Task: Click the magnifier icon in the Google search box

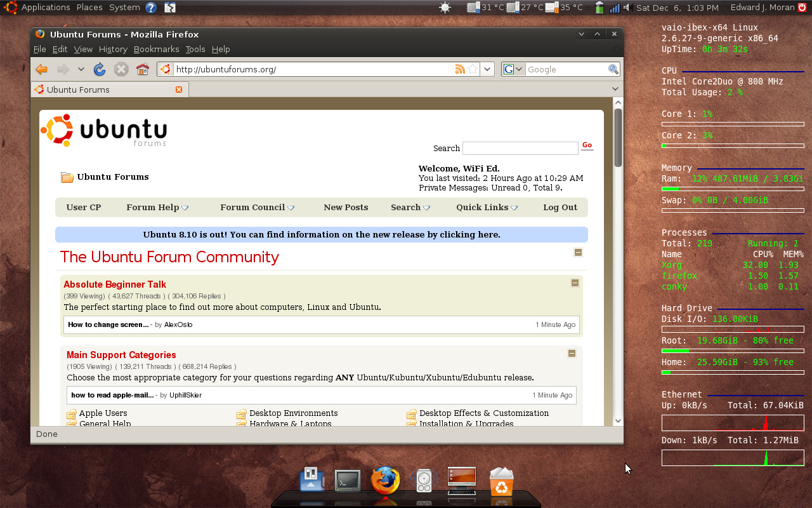Action: (613, 69)
